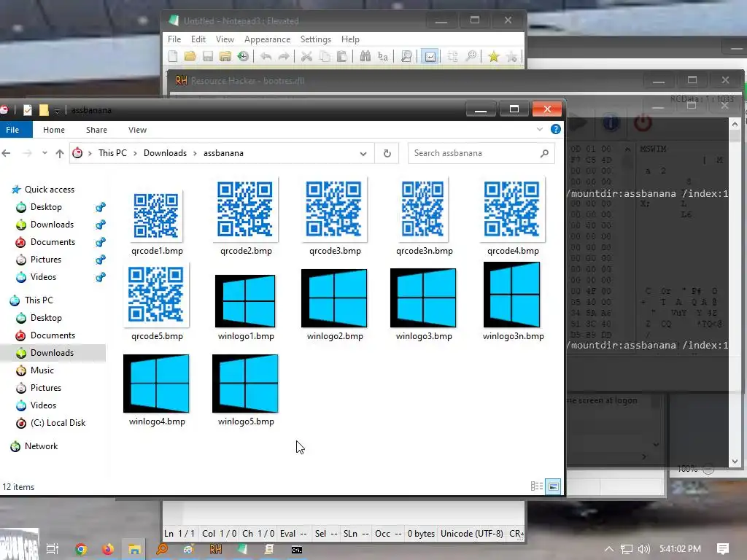Image resolution: width=747 pixels, height=560 pixels.
Task: Click new folder quick-access toolbar icon
Action: 44,110
